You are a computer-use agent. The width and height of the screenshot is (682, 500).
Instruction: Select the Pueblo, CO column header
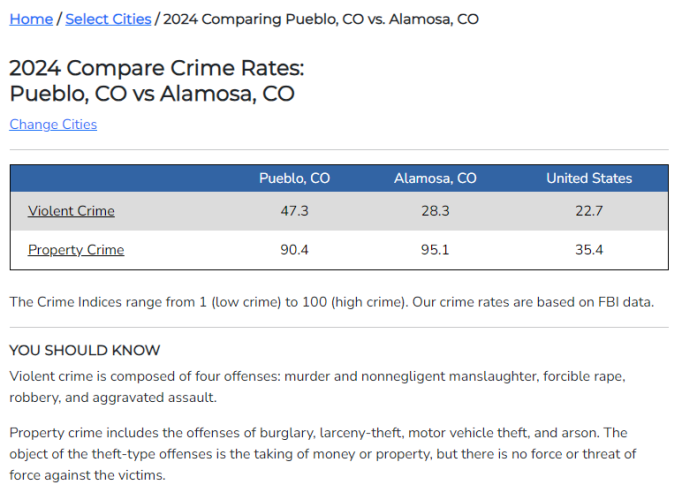click(294, 178)
